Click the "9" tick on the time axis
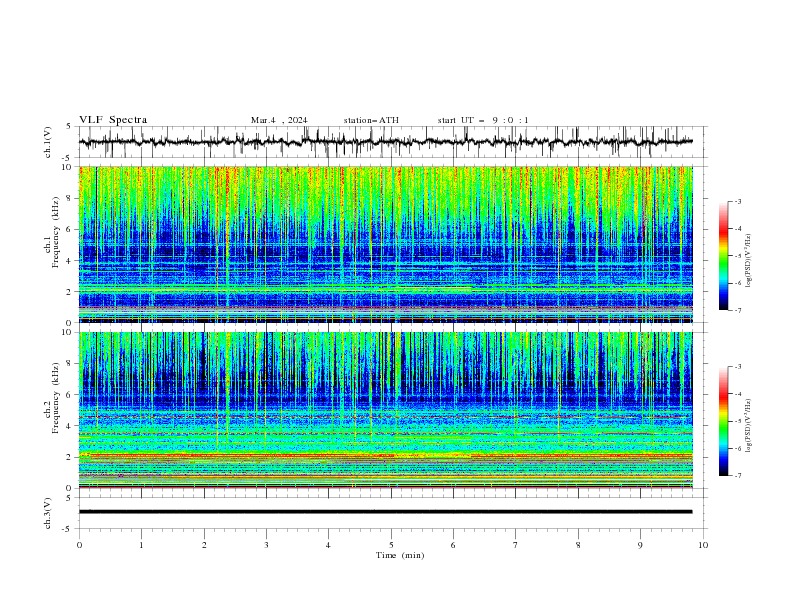 [x=640, y=545]
